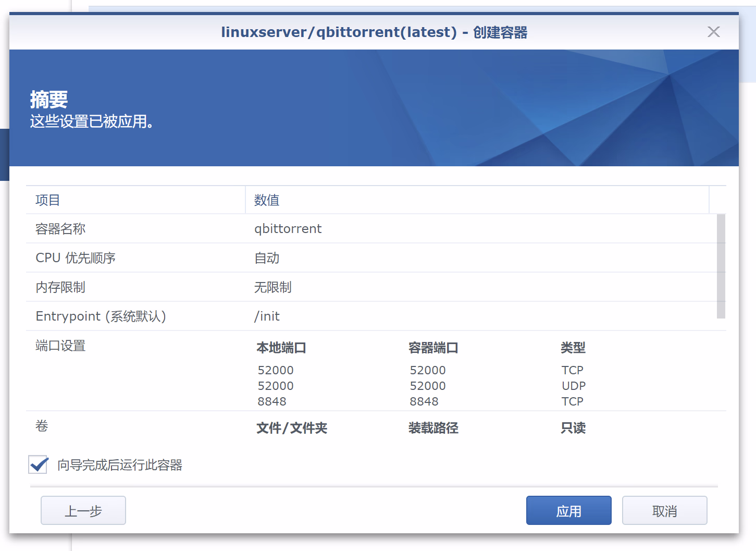
Task: Click the 项目 column header
Action: coord(48,200)
